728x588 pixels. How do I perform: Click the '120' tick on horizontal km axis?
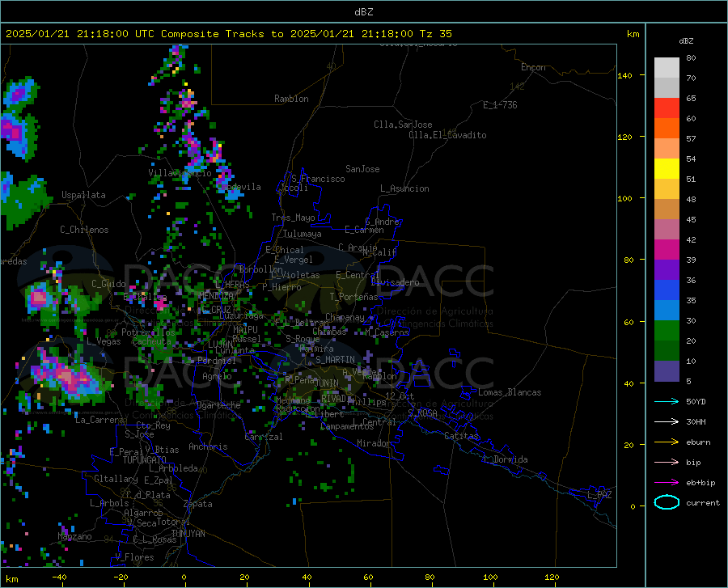pos(552,577)
